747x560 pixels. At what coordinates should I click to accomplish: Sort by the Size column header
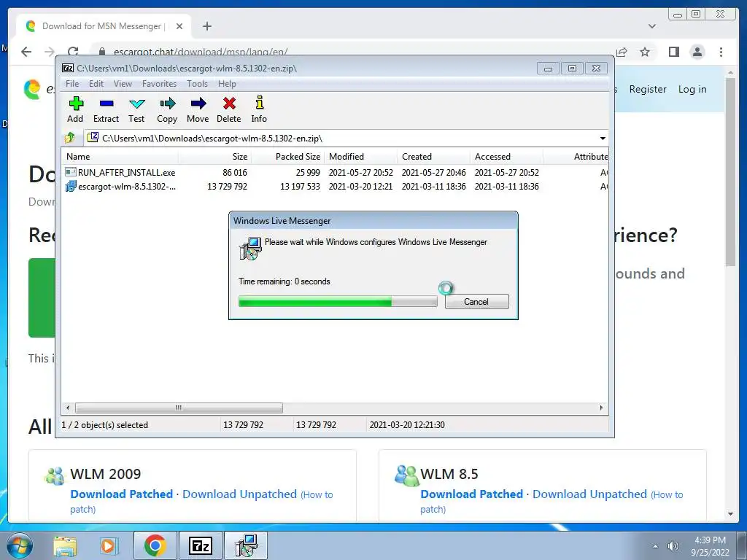click(215, 157)
